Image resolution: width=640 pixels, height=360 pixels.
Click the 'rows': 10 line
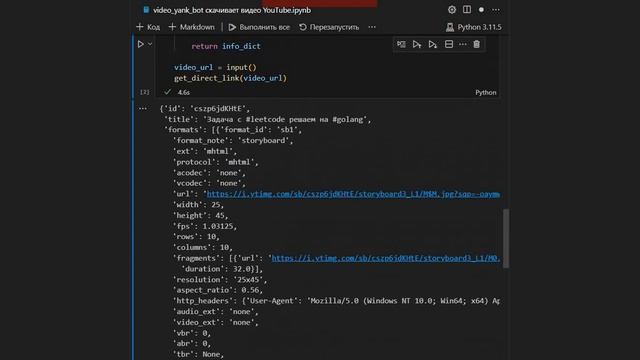point(196,236)
